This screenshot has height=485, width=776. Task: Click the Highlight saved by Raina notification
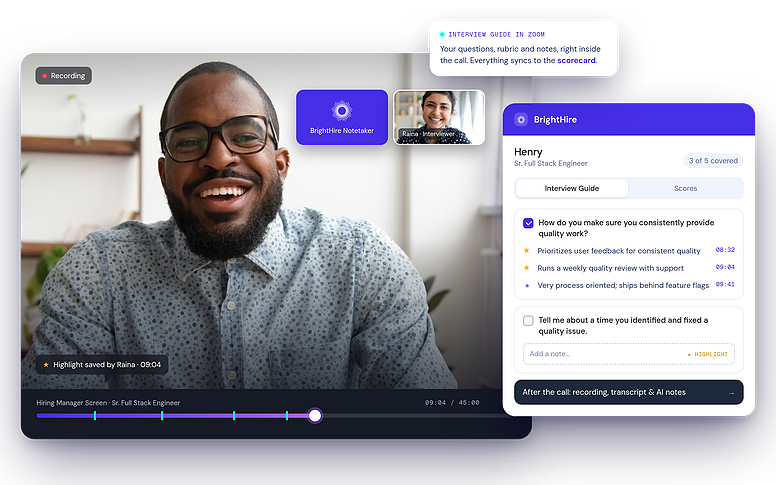[x=102, y=365]
